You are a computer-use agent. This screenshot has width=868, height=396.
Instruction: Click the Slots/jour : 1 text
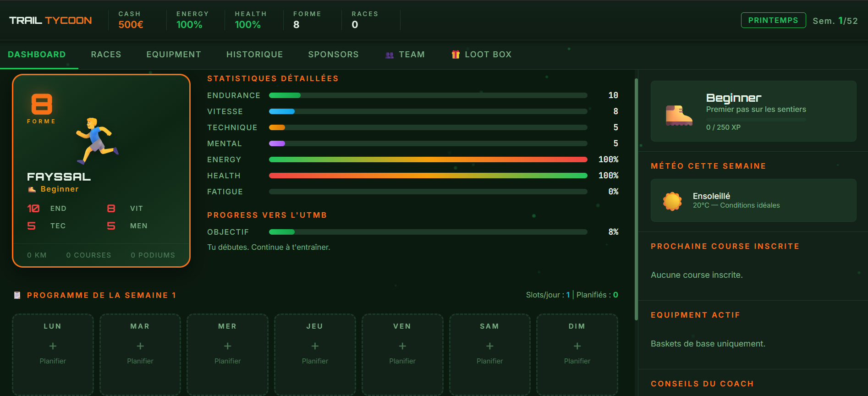pos(548,295)
